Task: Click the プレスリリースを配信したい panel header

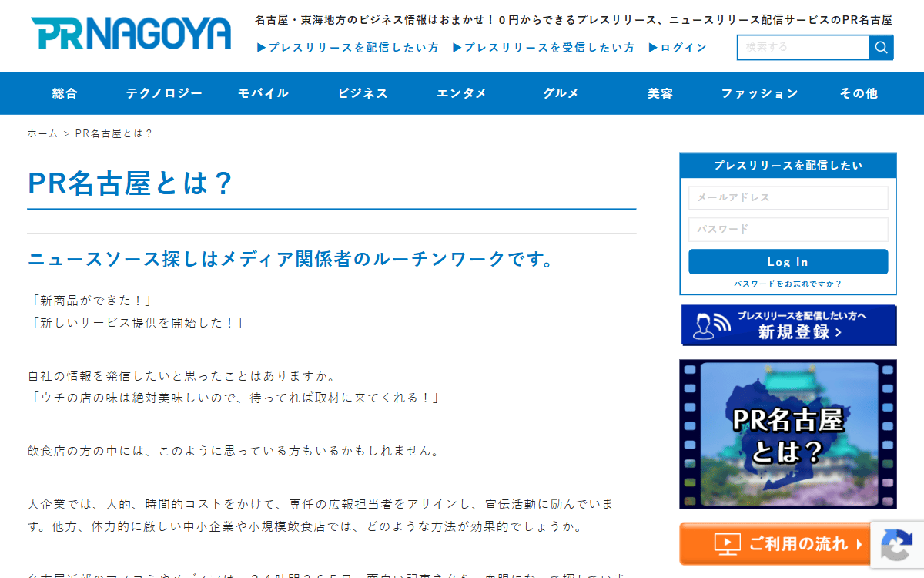Action: (x=788, y=166)
